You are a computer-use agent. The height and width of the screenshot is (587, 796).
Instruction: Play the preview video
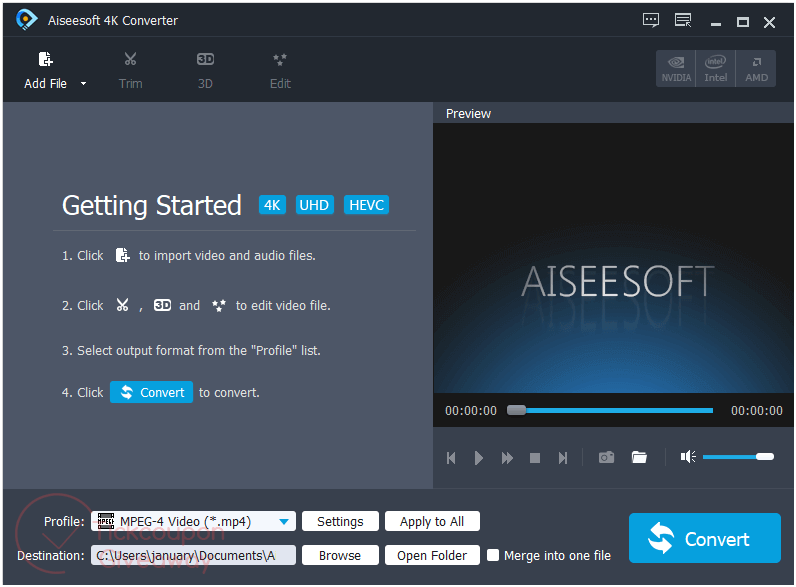tap(478, 458)
